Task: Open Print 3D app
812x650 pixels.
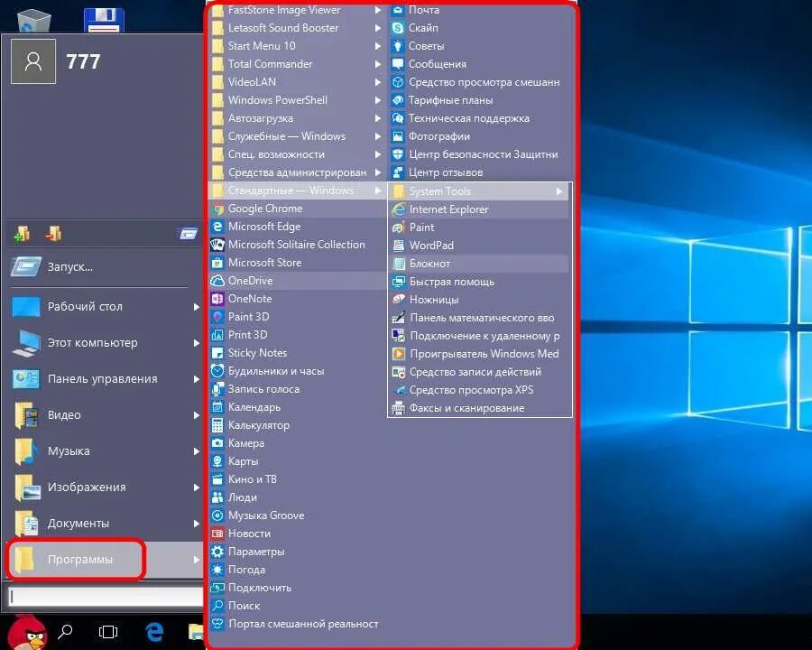Action: tap(297, 335)
